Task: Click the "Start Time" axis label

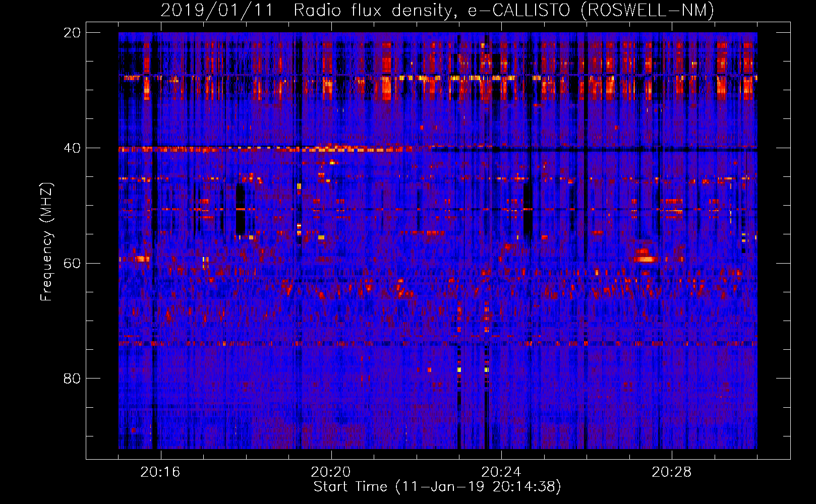Action: (x=437, y=487)
